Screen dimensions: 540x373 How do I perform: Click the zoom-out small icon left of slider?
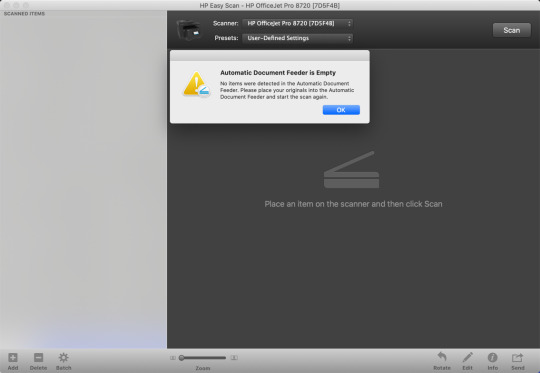click(x=173, y=358)
